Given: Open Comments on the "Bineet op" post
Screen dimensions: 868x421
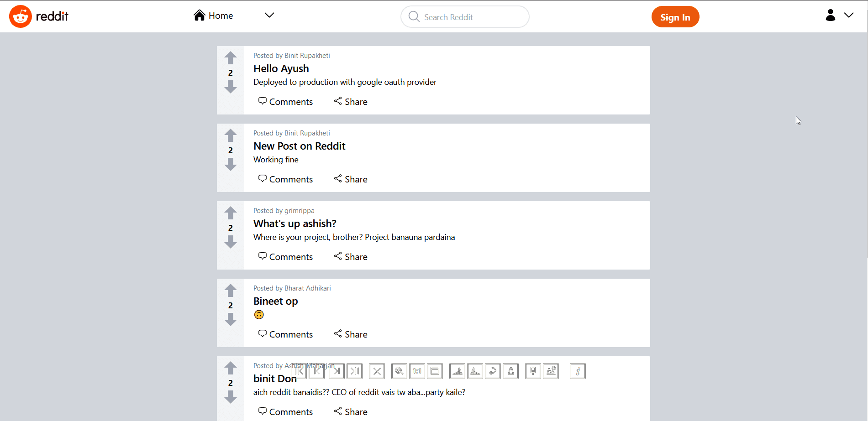Looking at the screenshot, I should pyautogui.click(x=285, y=334).
